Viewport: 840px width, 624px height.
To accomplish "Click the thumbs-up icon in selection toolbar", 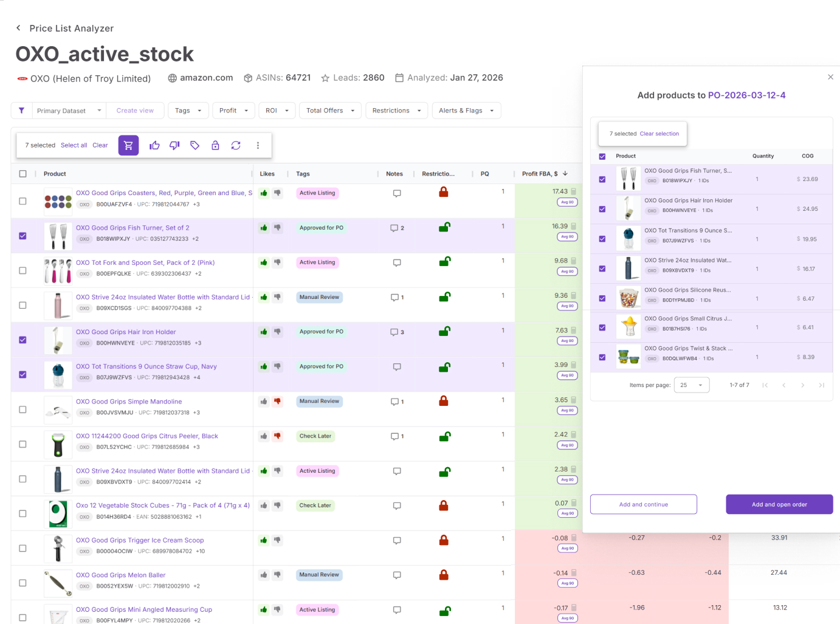I will coord(154,145).
